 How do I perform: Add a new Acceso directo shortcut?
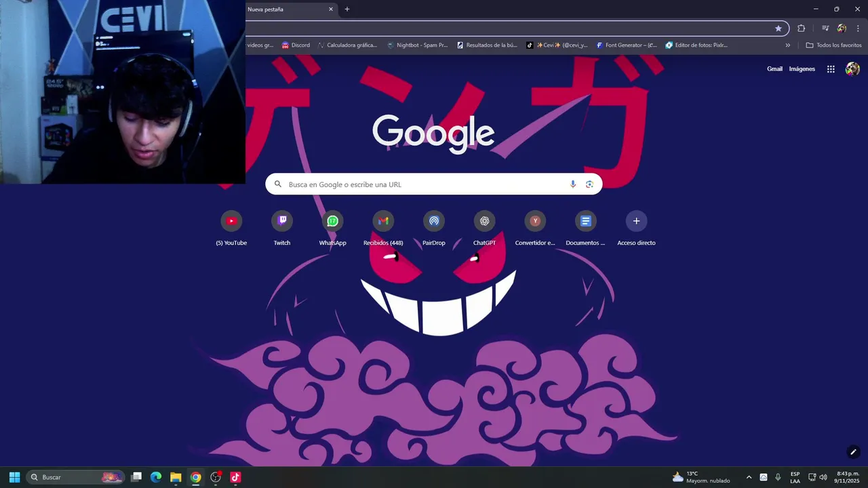tap(636, 221)
